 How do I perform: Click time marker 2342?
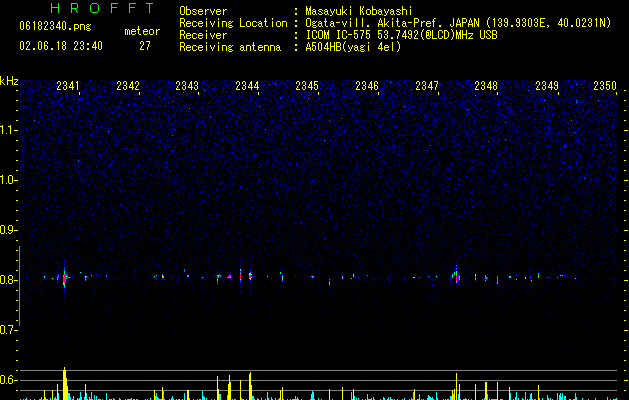pos(128,86)
